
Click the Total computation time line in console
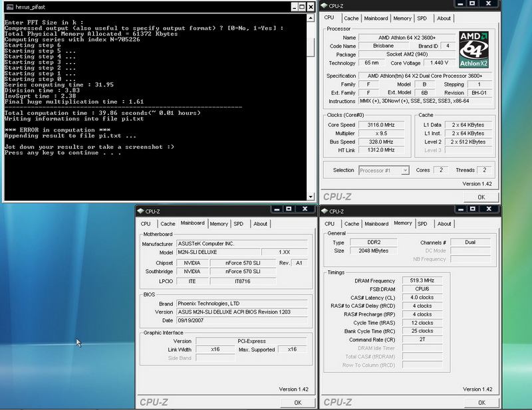coord(102,113)
